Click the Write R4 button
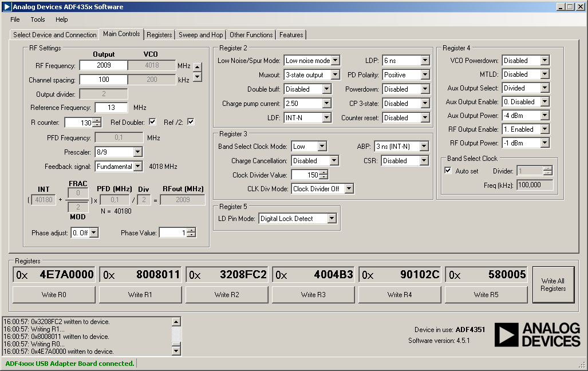Viewport: 588px width, 371px height. click(400, 295)
